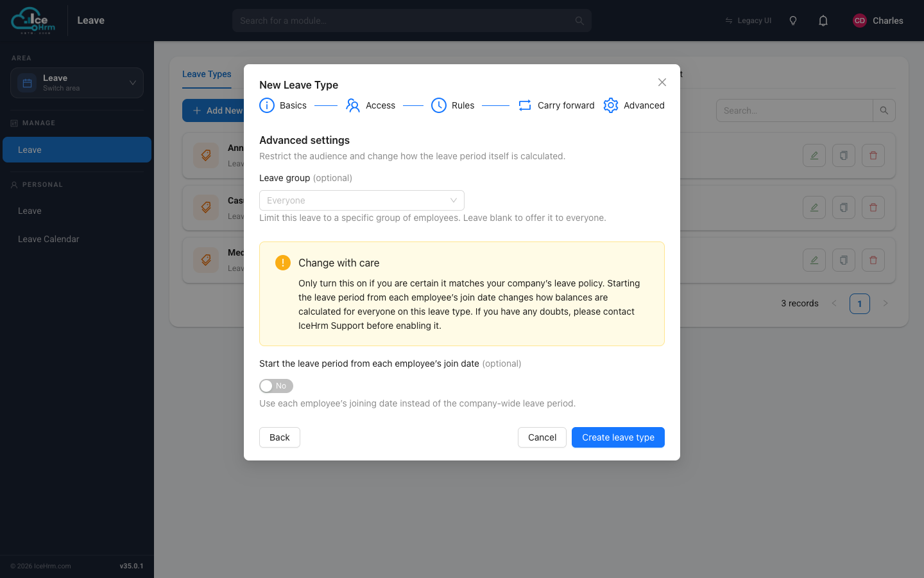Click the Create leave type button
This screenshot has width=924, height=578.
[618, 437]
